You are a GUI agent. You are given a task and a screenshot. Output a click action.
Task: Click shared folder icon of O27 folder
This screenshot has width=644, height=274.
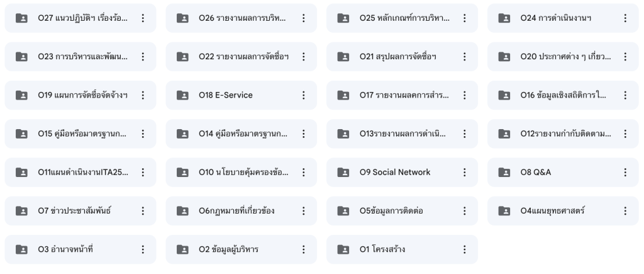21,18
